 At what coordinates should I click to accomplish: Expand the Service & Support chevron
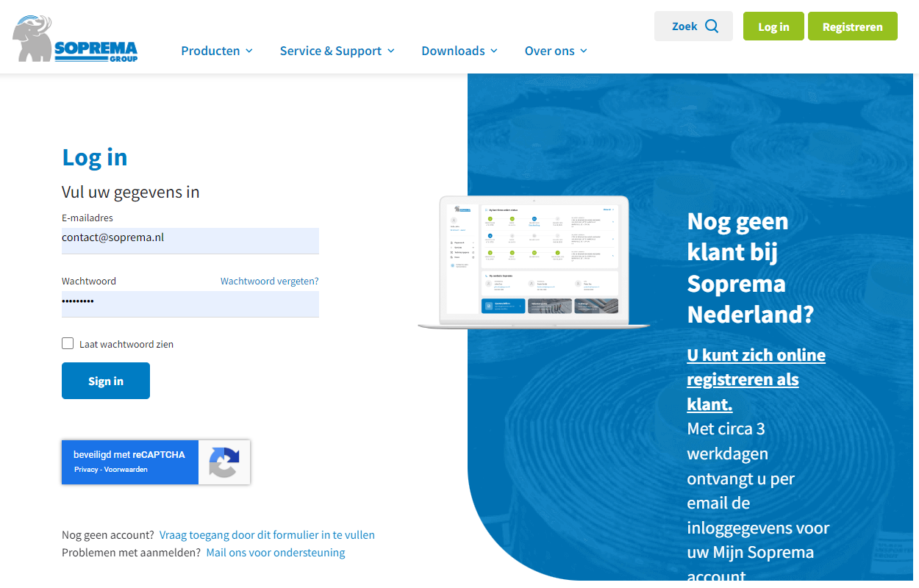tap(391, 51)
